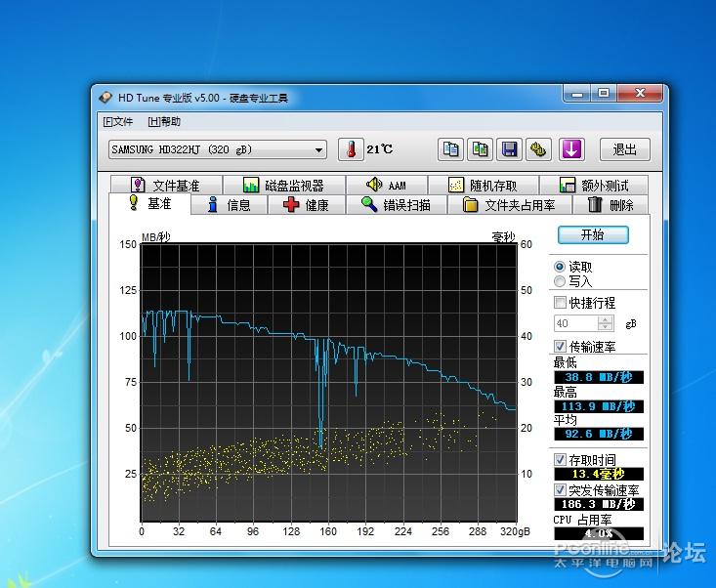Image resolution: width=716 pixels, height=588 pixels.
Task: Click the average value 92.6 MB/秒
Action: [x=599, y=434]
